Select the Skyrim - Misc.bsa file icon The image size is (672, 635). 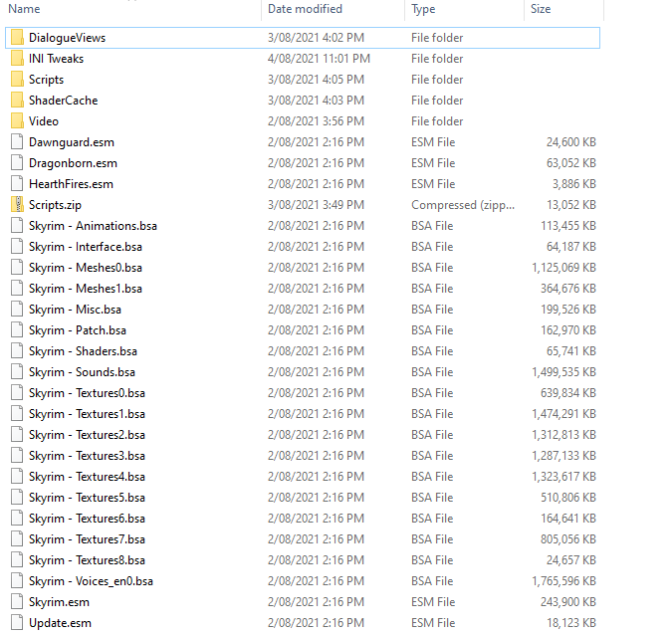click(x=17, y=310)
